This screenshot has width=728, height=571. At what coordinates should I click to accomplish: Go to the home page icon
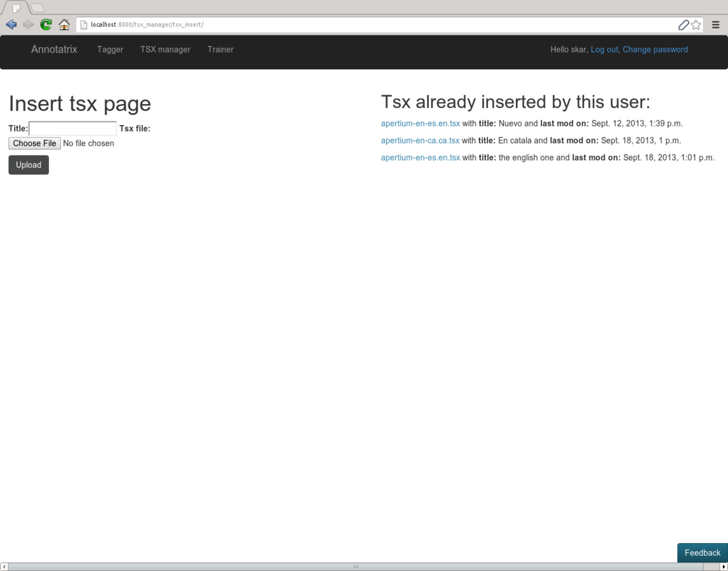(64, 25)
